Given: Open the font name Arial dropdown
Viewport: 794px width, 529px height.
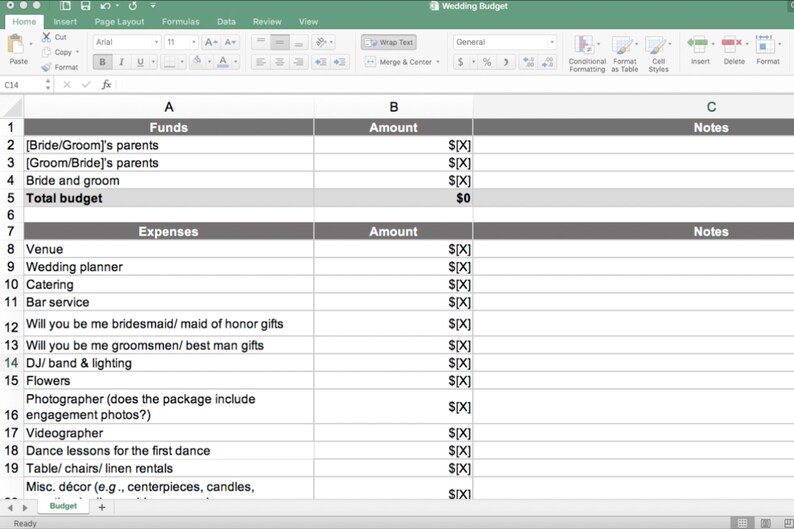Looking at the screenshot, I should click(156, 42).
